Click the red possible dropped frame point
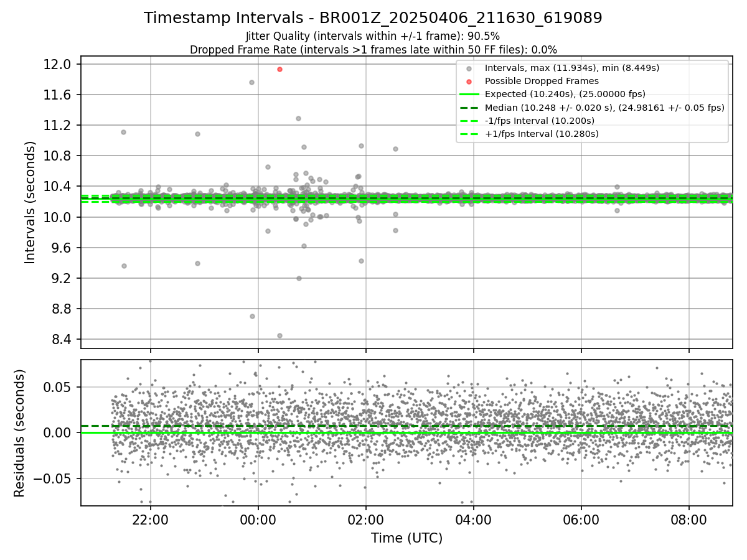The image size is (747, 560). click(x=280, y=69)
